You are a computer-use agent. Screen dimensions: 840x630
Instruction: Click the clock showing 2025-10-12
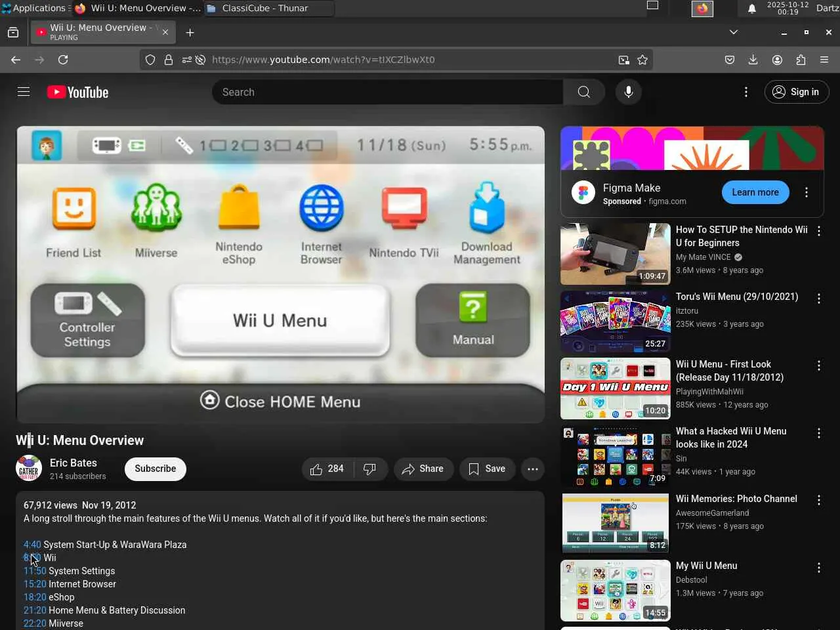787,9
